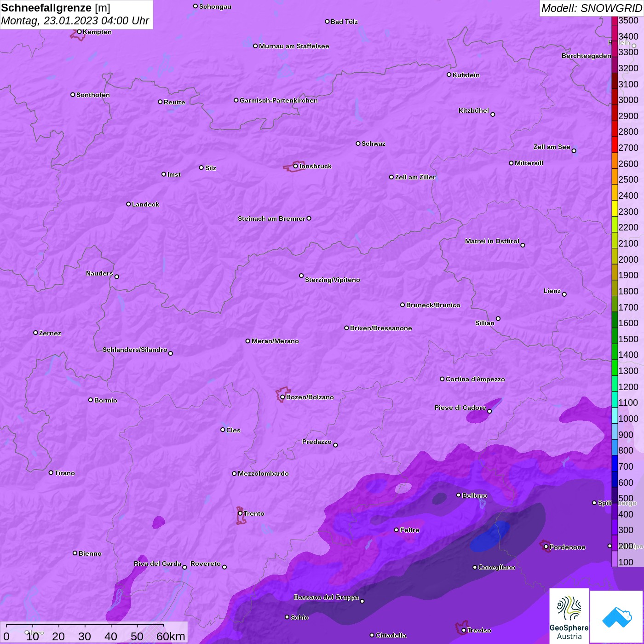Click the Treviso city marker

(464, 630)
